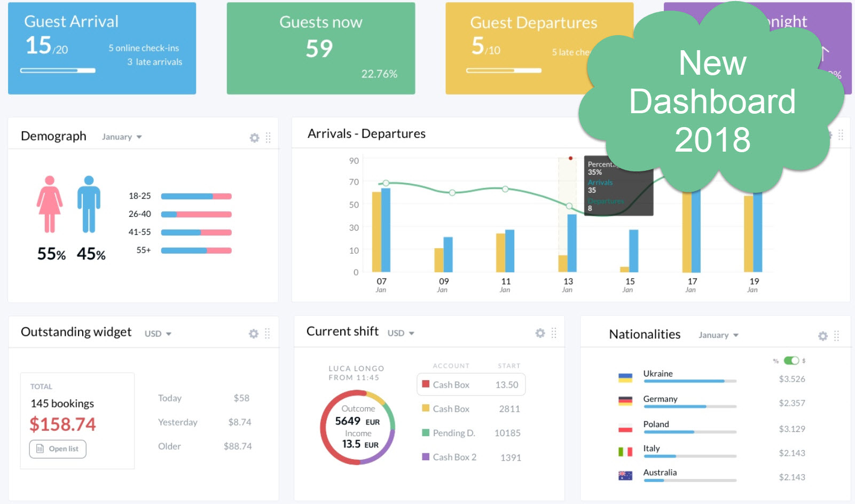Open the Demograph January month dropdown
855x504 pixels.
pyautogui.click(x=122, y=137)
